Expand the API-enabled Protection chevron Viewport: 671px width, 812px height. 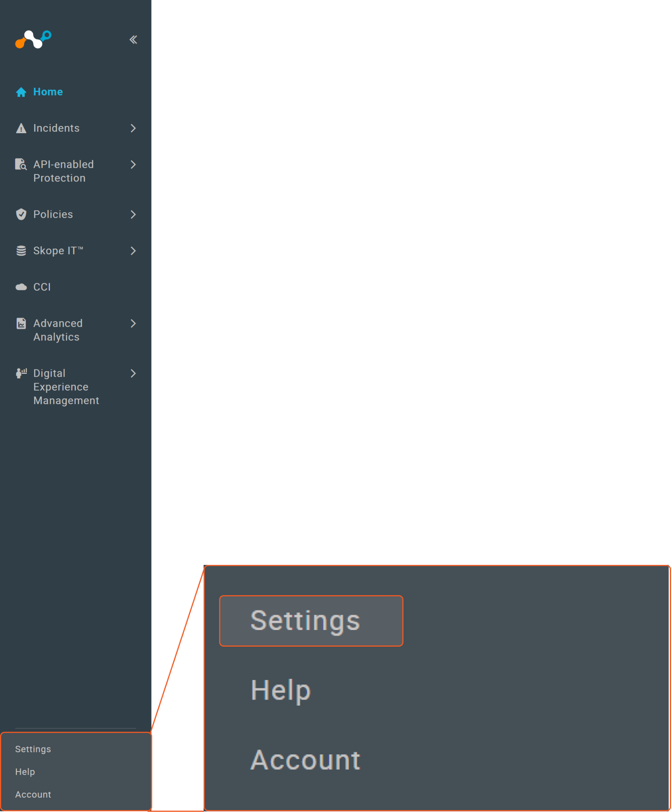(133, 164)
